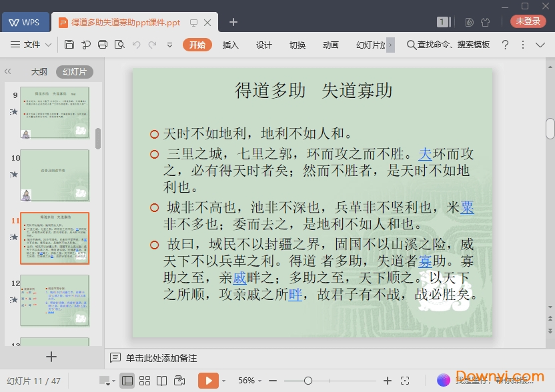Click the 未登录 login button
Viewport: 555px width, 392px height.
[x=528, y=21]
